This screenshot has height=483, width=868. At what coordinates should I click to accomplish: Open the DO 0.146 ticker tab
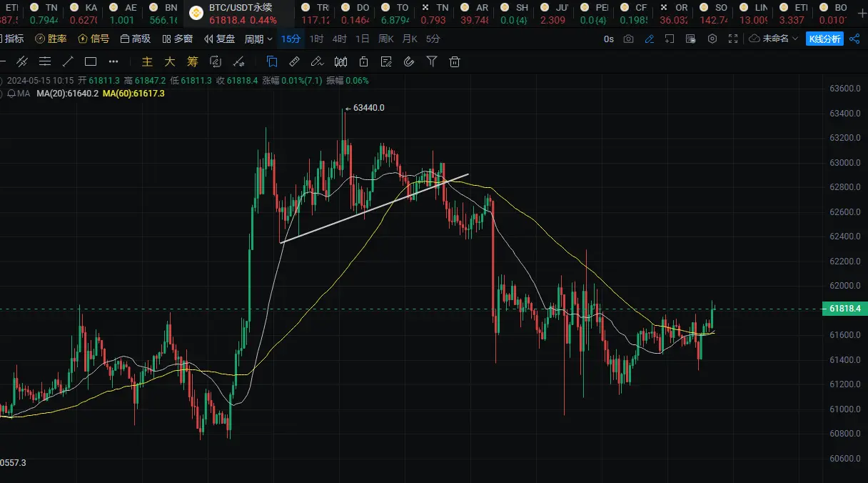click(356, 13)
